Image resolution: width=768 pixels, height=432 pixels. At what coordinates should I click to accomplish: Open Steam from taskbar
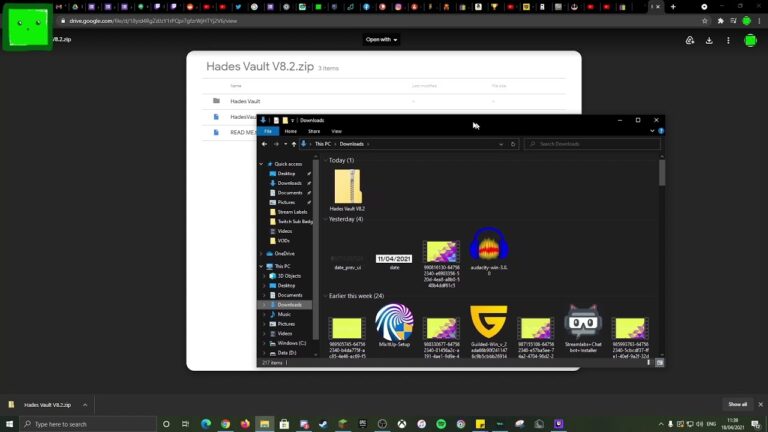click(323, 424)
